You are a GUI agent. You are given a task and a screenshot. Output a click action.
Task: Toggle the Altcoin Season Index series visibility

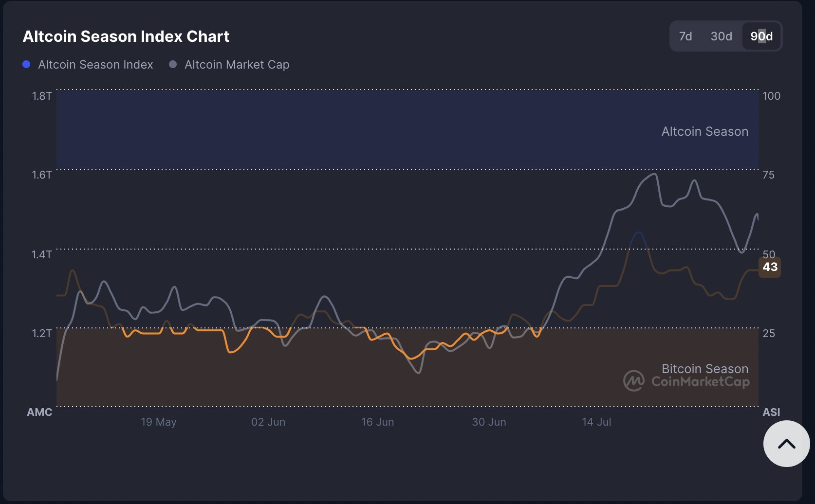[95, 64]
